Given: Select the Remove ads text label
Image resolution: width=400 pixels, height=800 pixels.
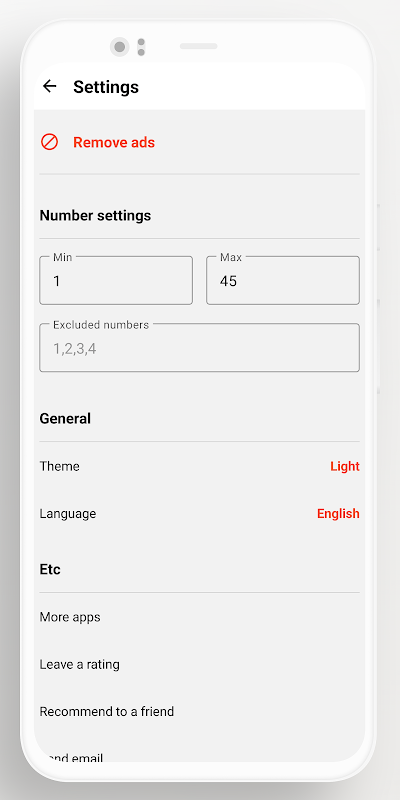Looking at the screenshot, I should click(x=114, y=142).
